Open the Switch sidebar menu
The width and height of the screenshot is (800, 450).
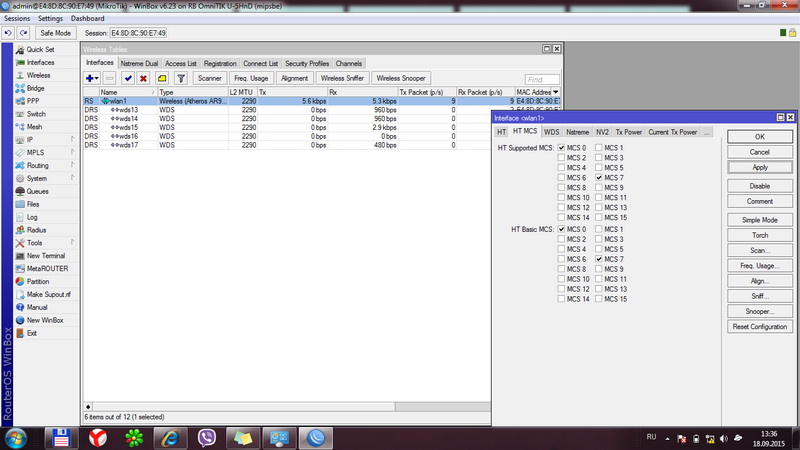36,114
